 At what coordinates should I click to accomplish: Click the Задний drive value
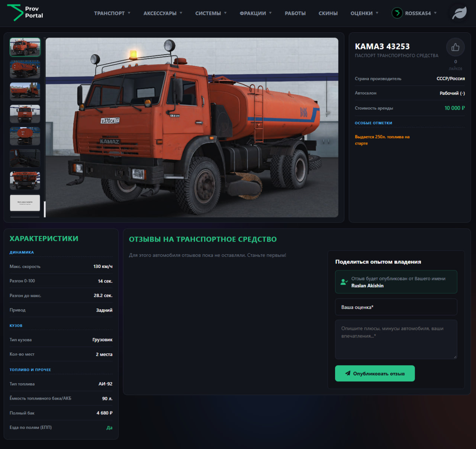tap(104, 310)
